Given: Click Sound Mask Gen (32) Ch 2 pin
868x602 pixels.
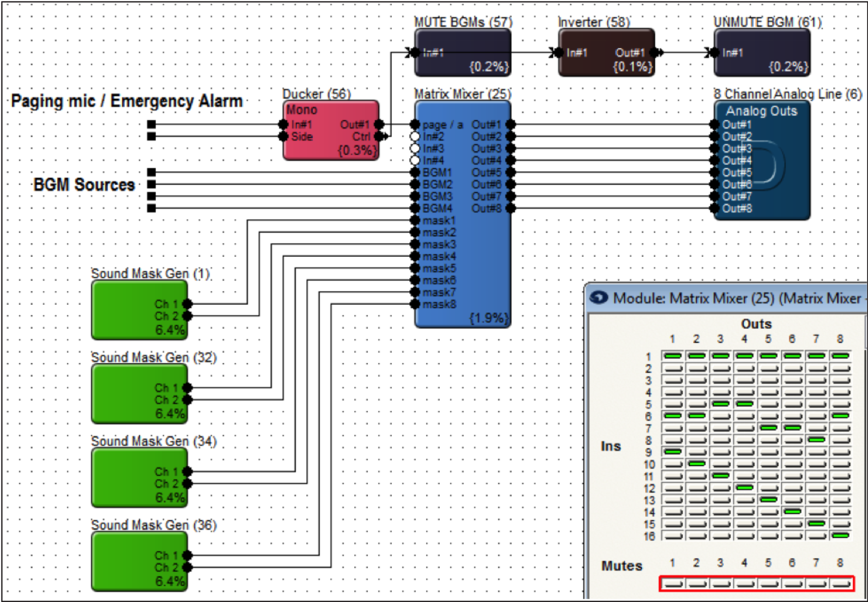Looking at the screenshot, I should (x=187, y=400).
